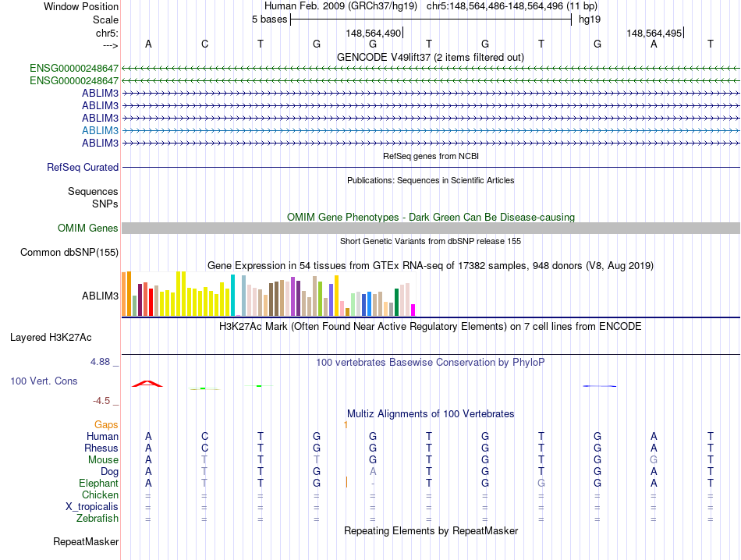The height and width of the screenshot is (560, 741).
Task: Click the Common dbSNP(155) label
Action: pyautogui.click(x=69, y=253)
